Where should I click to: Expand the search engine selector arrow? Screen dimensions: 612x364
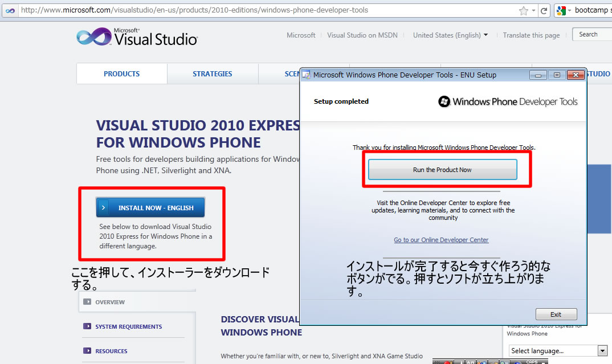(x=569, y=10)
